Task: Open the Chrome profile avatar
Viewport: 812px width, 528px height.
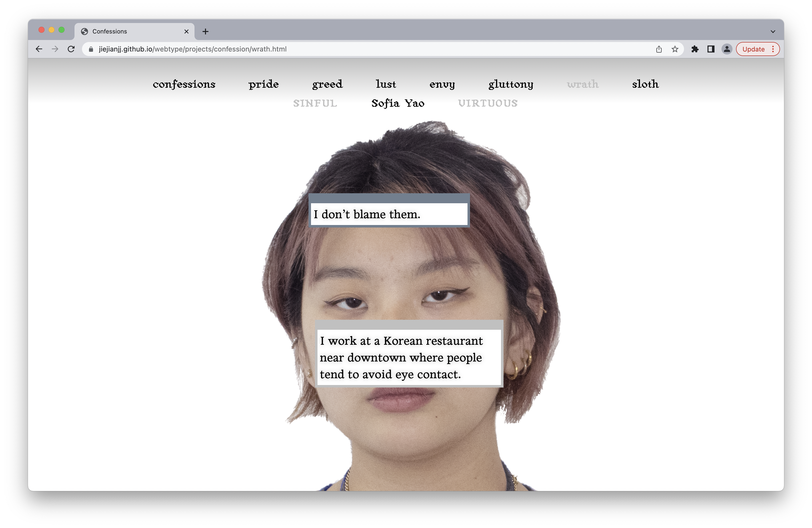Action: 727,49
